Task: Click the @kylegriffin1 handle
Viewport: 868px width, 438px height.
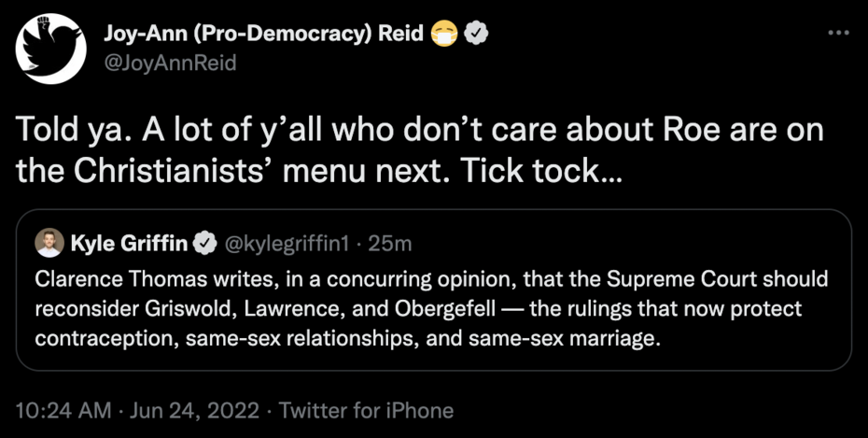Action: 287,244
